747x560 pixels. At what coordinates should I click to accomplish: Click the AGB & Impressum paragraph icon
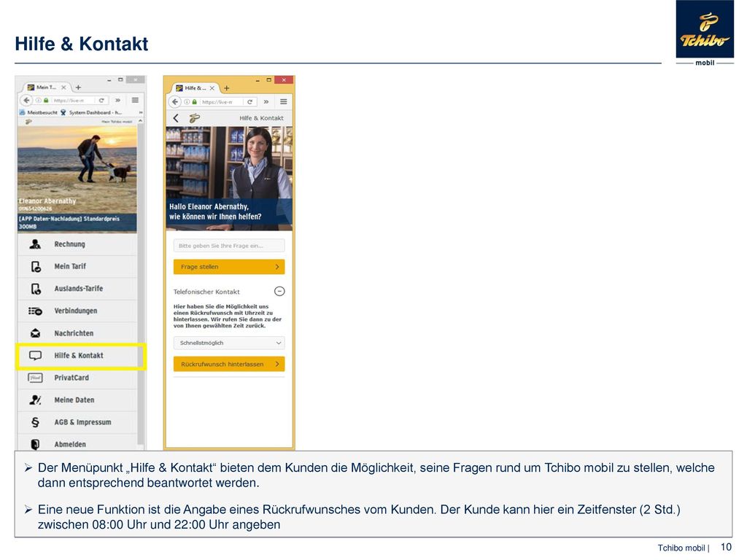(35, 422)
